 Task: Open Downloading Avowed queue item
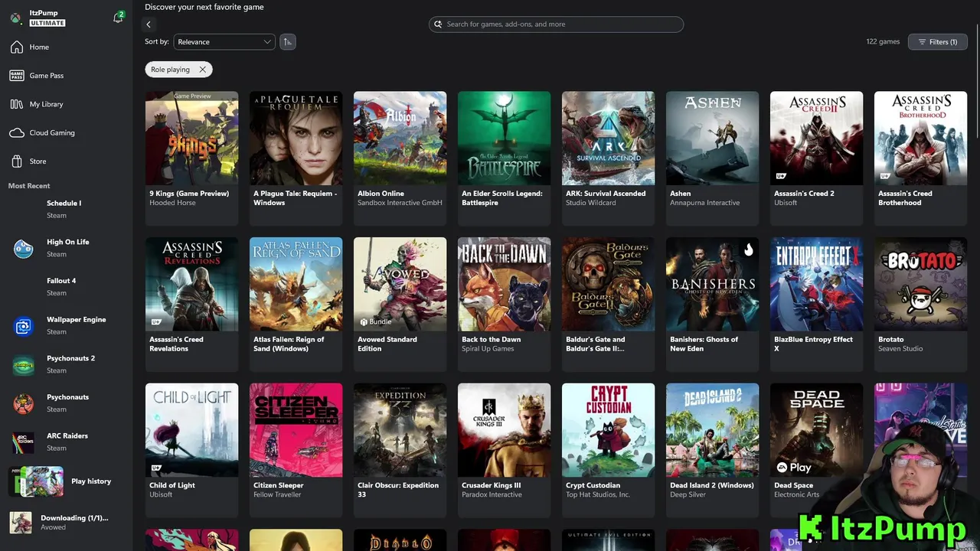(x=66, y=523)
